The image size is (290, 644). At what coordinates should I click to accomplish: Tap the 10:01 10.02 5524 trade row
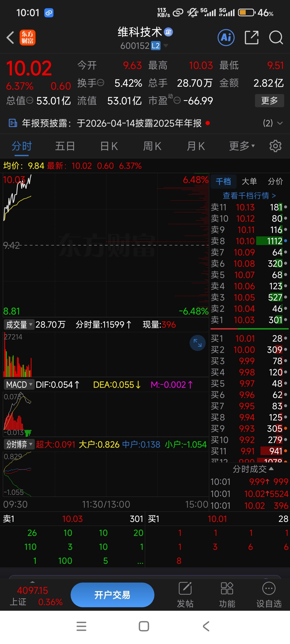click(x=249, y=494)
